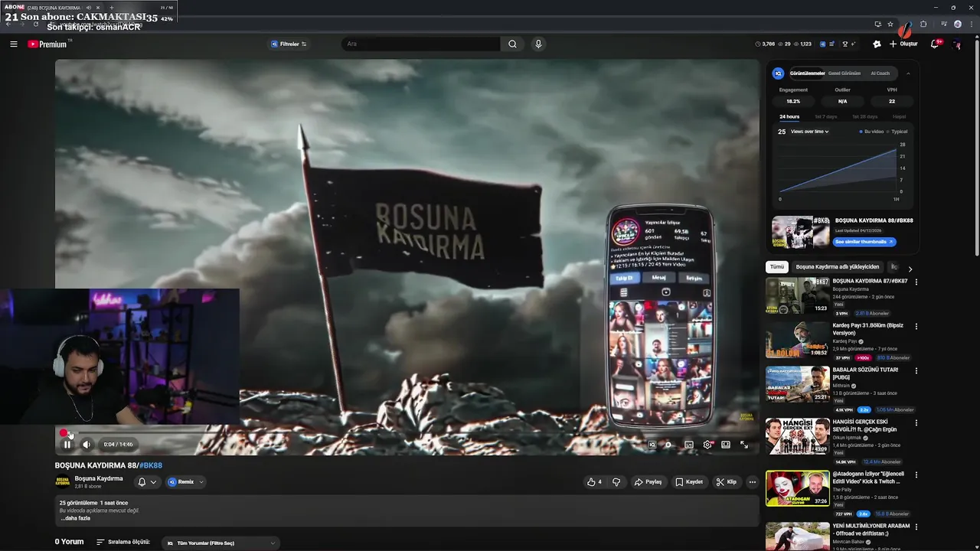Open vidIQ extension star icon in header
Screen dimensions: 980x551
pyautogui.click(x=877, y=44)
